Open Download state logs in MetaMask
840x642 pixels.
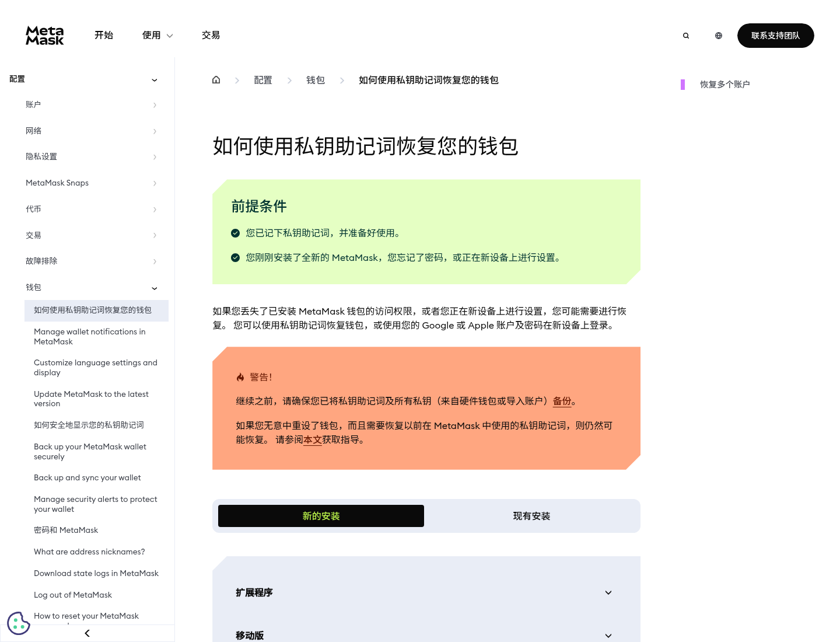(x=96, y=574)
